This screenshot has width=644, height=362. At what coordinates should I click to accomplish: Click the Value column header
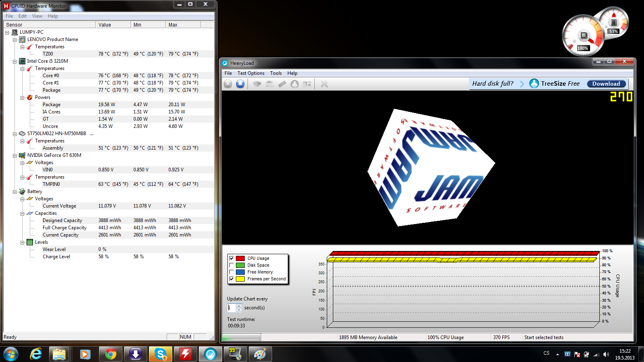tap(113, 25)
